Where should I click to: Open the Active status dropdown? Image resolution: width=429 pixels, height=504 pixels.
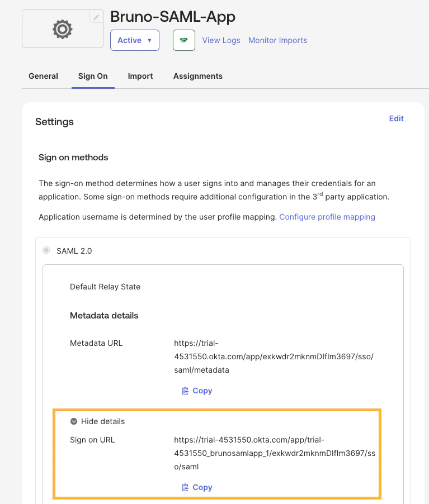134,40
